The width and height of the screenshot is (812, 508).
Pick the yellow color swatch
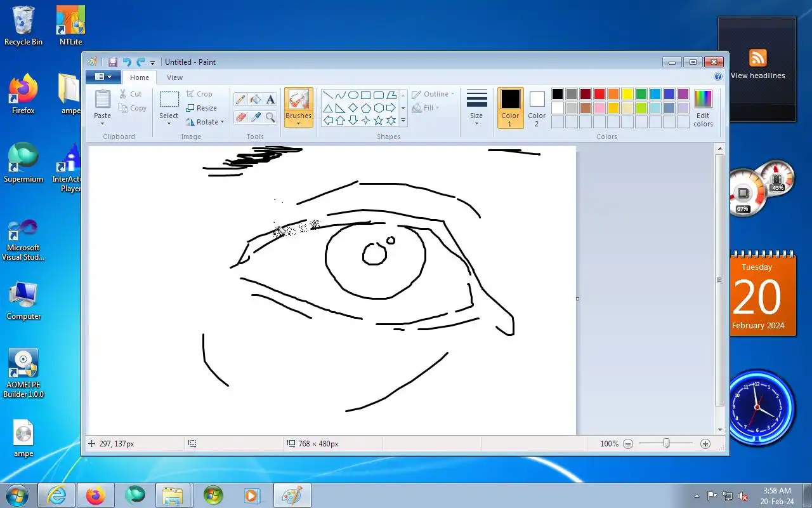pyautogui.click(x=627, y=94)
